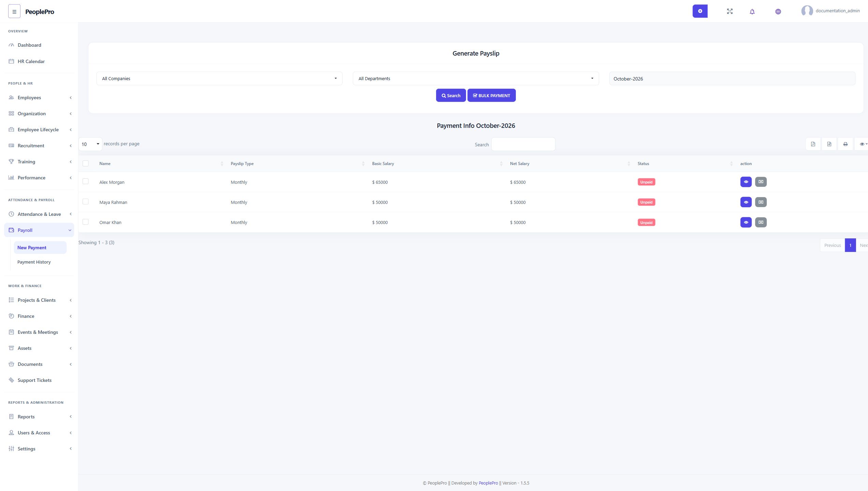Click Unpaid badge for Maya Rahman
This screenshot has height=491, width=868.
click(x=646, y=202)
